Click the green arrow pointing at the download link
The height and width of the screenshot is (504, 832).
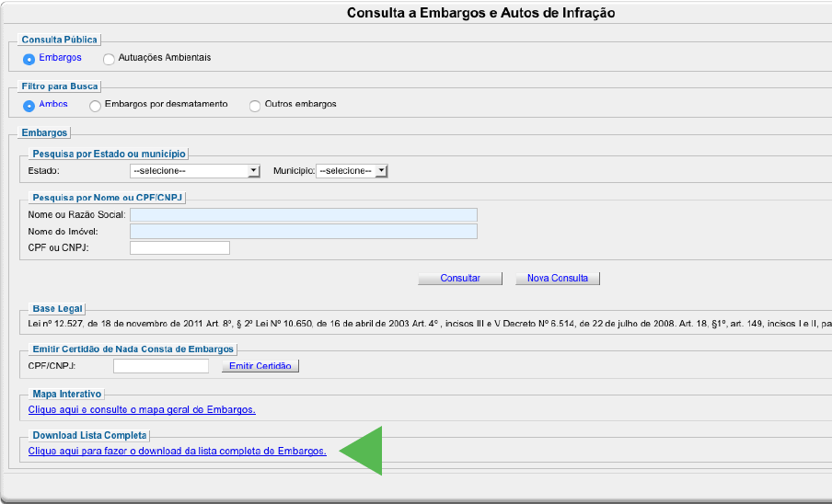364,451
